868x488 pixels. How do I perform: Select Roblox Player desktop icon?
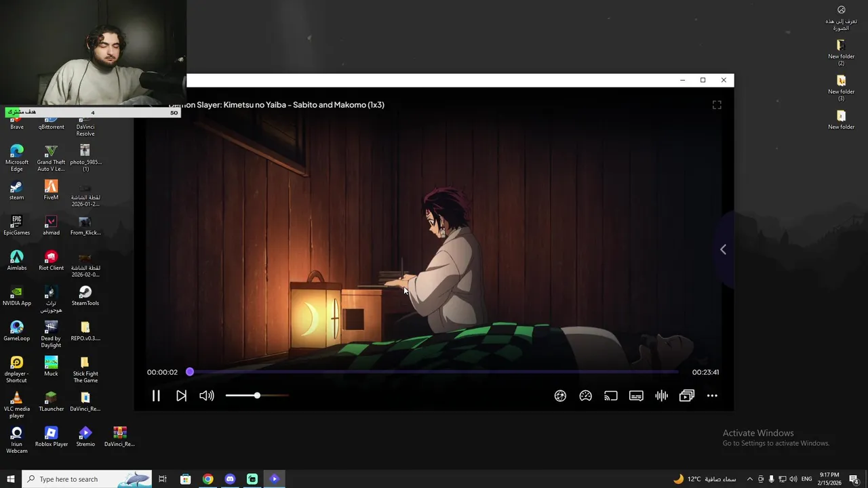[51, 436]
